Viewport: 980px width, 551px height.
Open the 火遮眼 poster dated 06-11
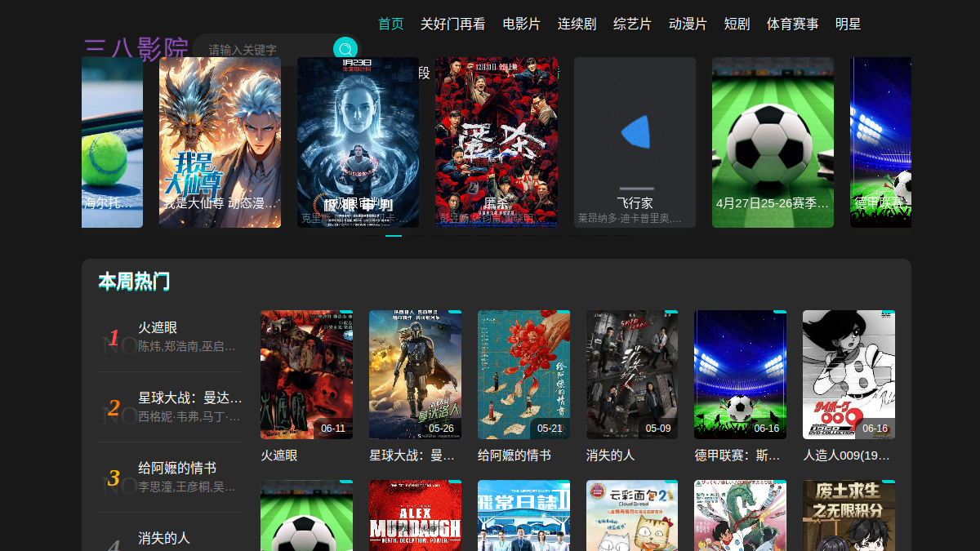pos(306,375)
